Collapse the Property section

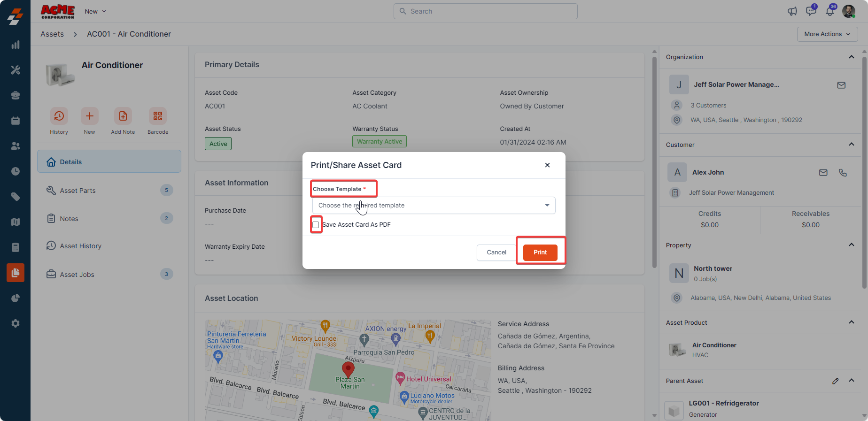[851, 245]
